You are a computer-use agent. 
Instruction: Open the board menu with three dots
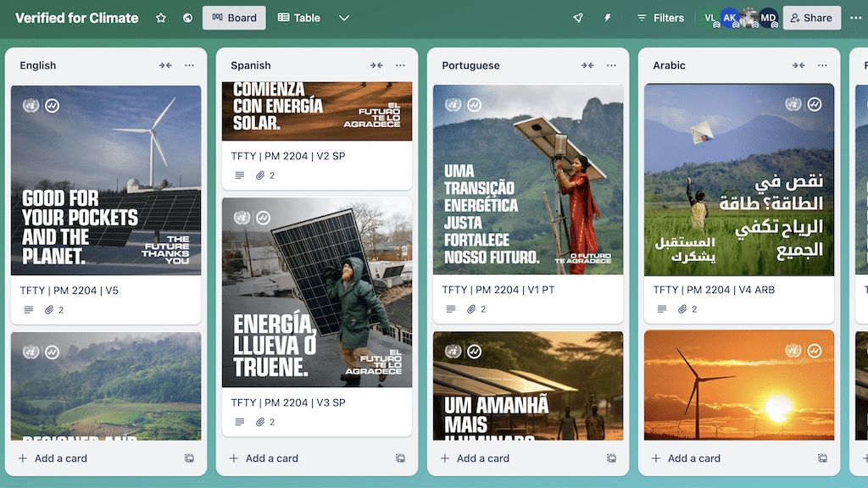[856, 18]
